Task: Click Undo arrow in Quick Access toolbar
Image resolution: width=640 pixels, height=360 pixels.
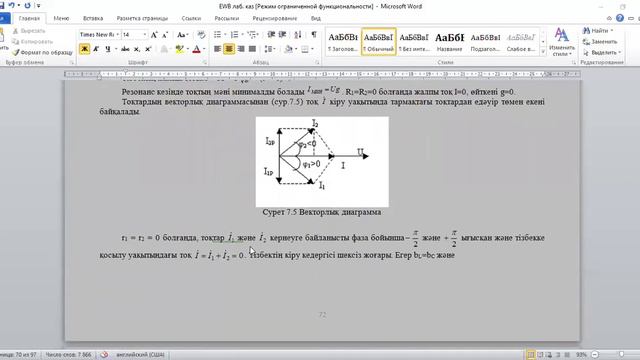Action: pyautogui.click(x=12, y=6)
